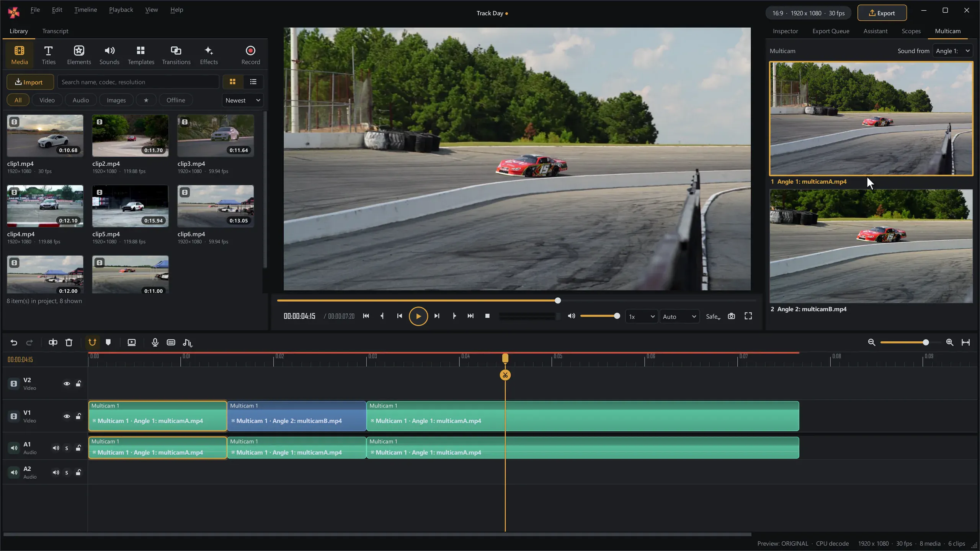Open project settings 16:9 1920x1080 pill
Viewport: 980px width, 551px height.
click(x=808, y=13)
